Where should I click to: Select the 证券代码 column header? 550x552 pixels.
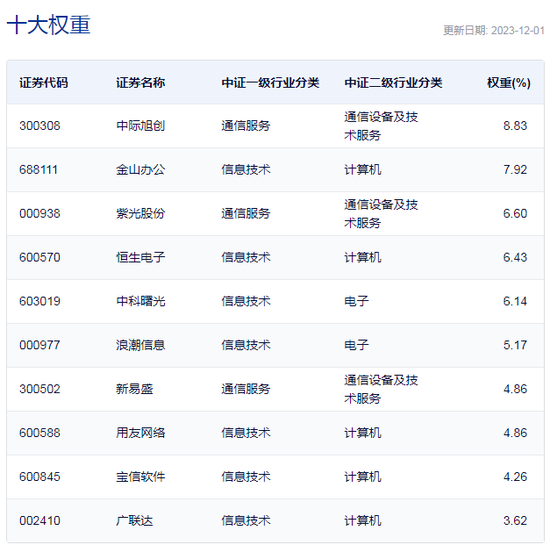(44, 83)
